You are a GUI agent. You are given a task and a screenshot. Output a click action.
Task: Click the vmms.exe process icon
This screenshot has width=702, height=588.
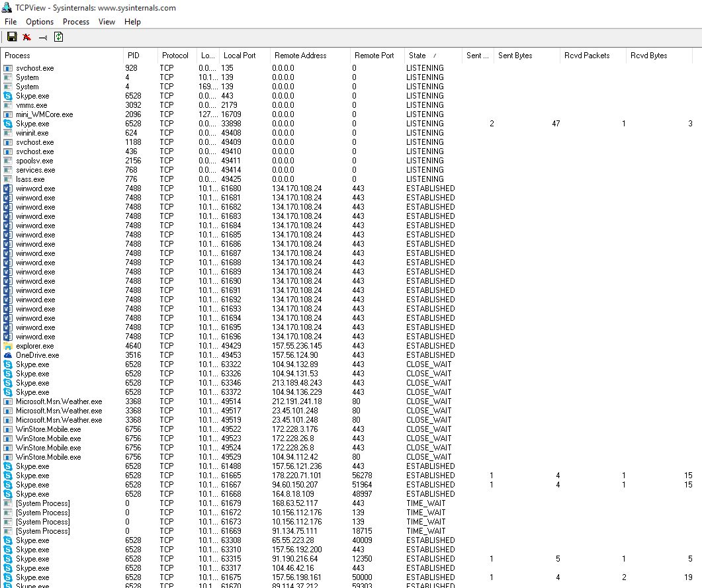click(x=8, y=105)
